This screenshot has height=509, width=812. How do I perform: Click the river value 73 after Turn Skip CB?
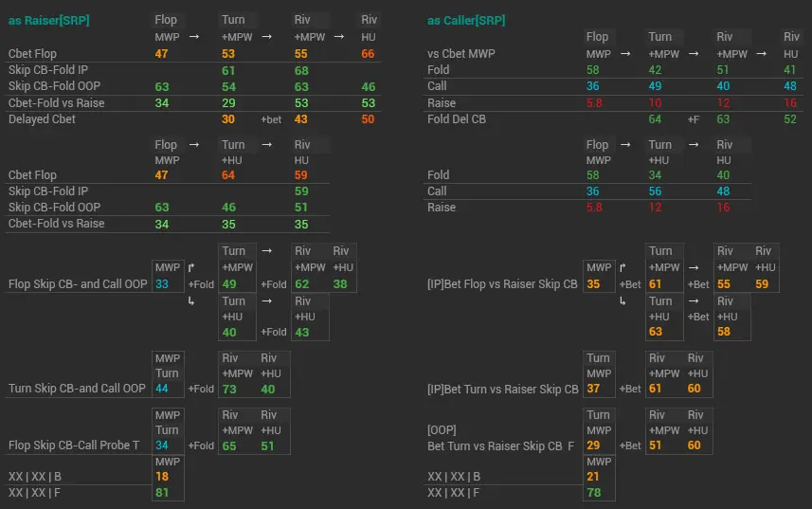(229, 389)
